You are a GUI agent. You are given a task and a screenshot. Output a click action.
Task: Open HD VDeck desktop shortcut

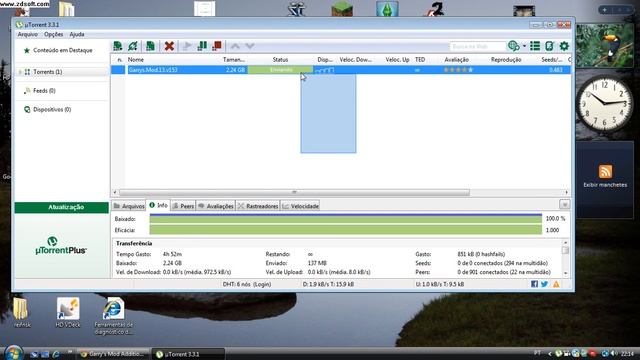[68, 313]
